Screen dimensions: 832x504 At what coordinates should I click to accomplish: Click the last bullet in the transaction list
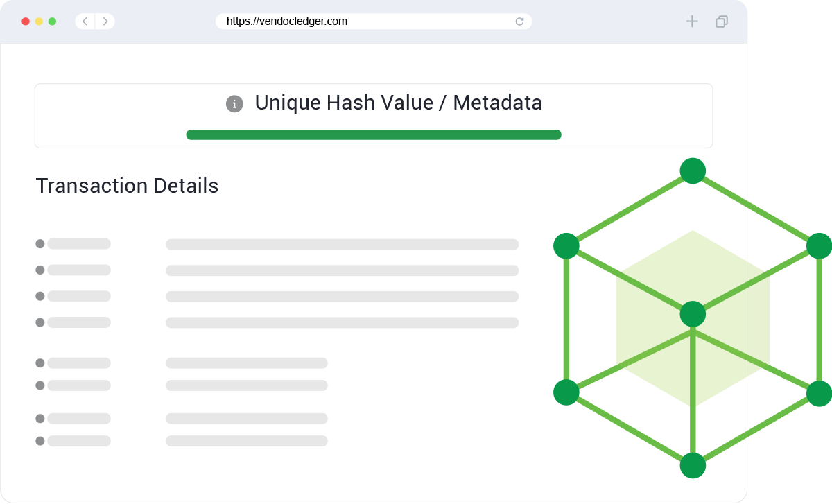(40, 441)
